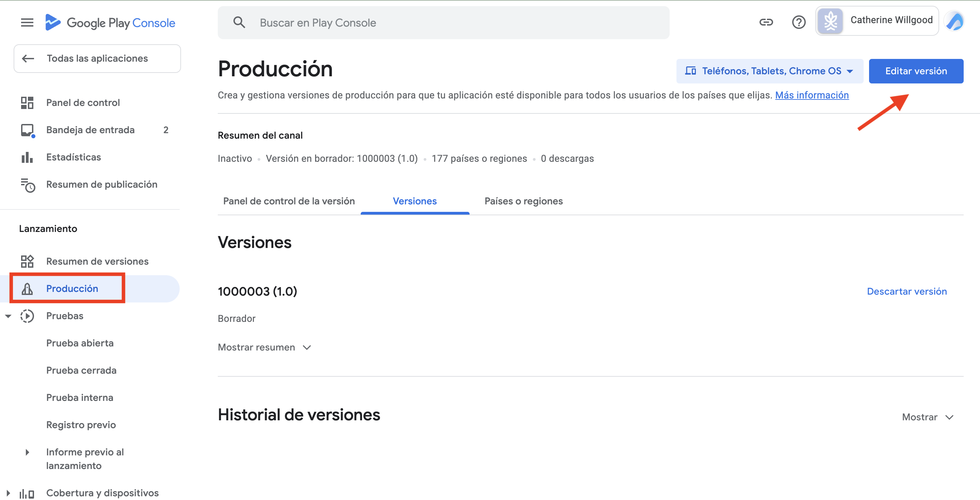Open the user profile picture

click(x=954, y=21)
